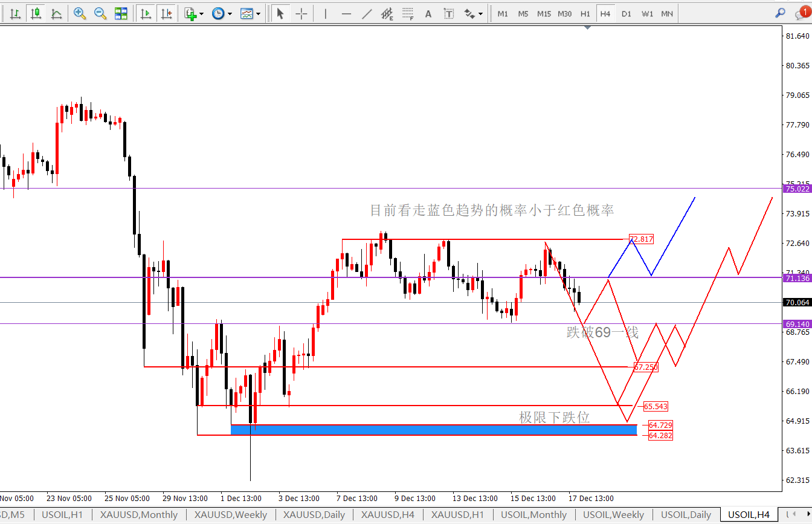Switch to the XAUUSD,Daily chart tab
Viewport: 812px width, 524px height.
[314, 515]
